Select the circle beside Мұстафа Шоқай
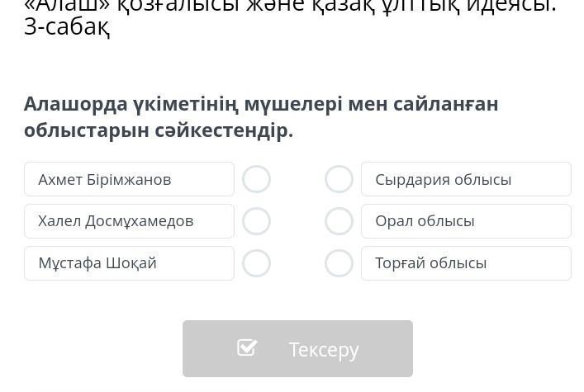The height and width of the screenshot is (392, 584). pyautogui.click(x=256, y=263)
